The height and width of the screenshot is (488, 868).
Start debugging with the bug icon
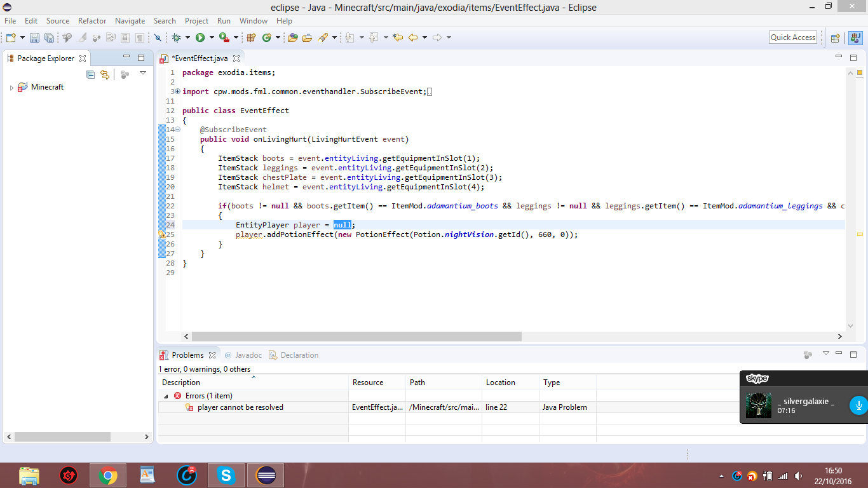[x=177, y=38]
